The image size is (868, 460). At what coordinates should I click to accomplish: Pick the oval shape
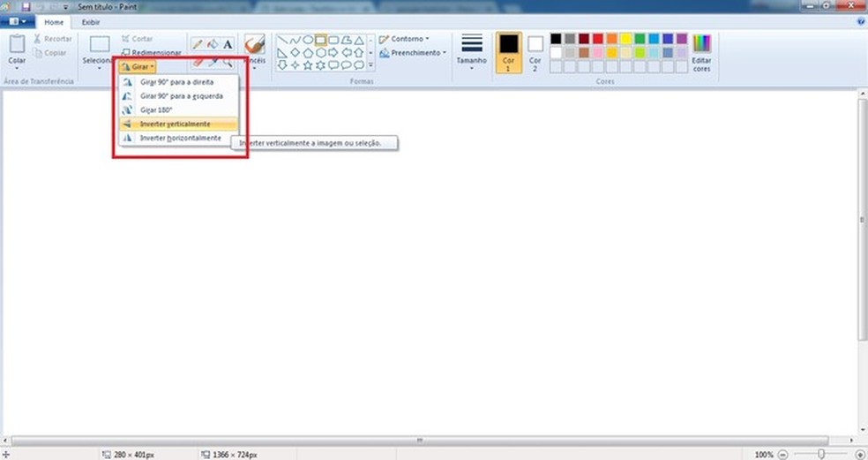tap(308, 40)
